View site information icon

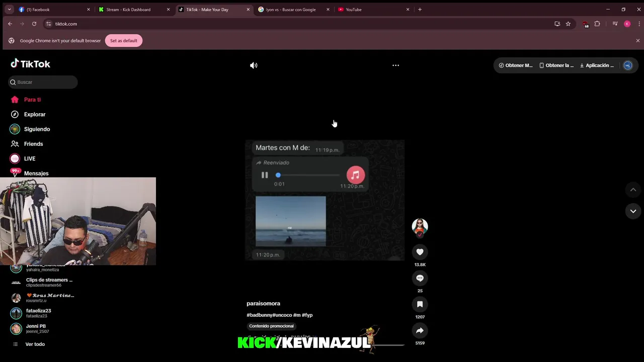click(49, 24)
